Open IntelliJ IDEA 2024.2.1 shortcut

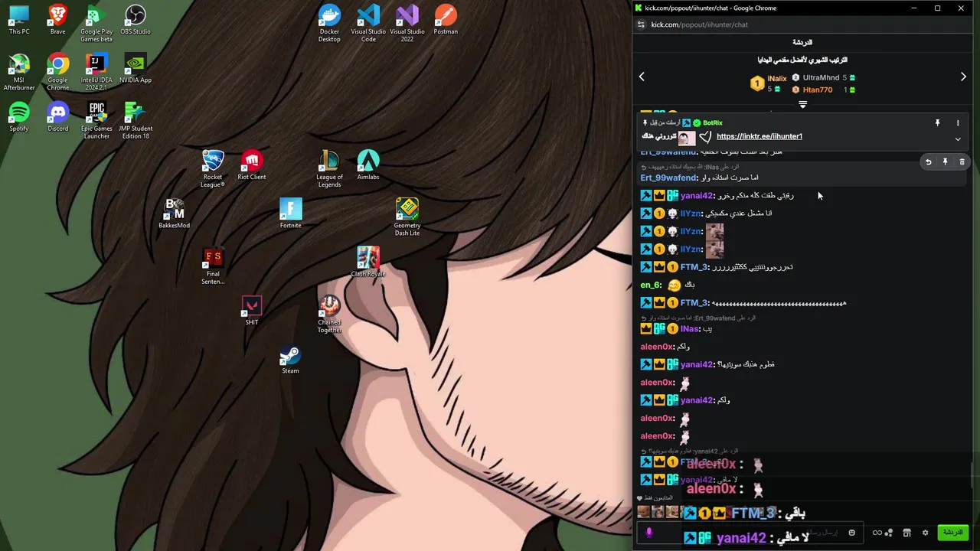coord(96,72)
